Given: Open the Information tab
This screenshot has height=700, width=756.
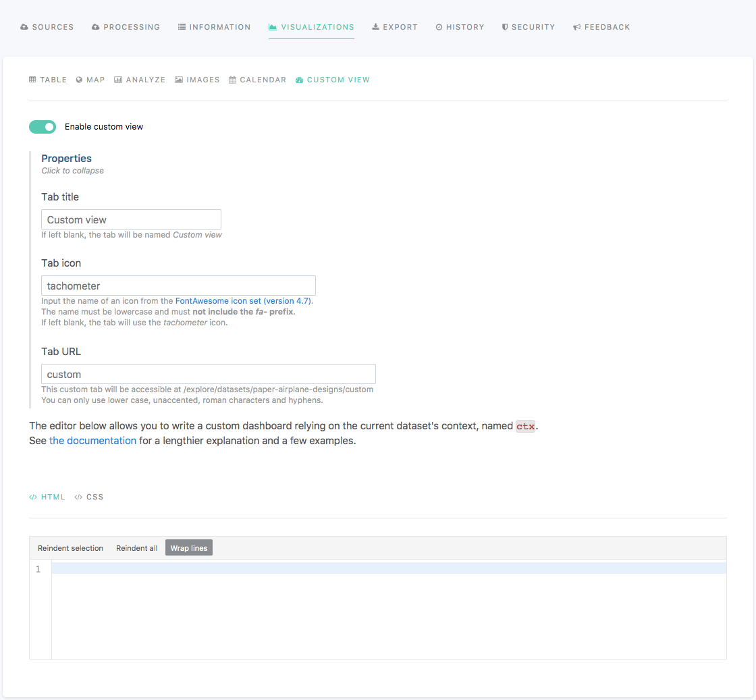Looking at the screenshot, I should click(x=214, y=27).
